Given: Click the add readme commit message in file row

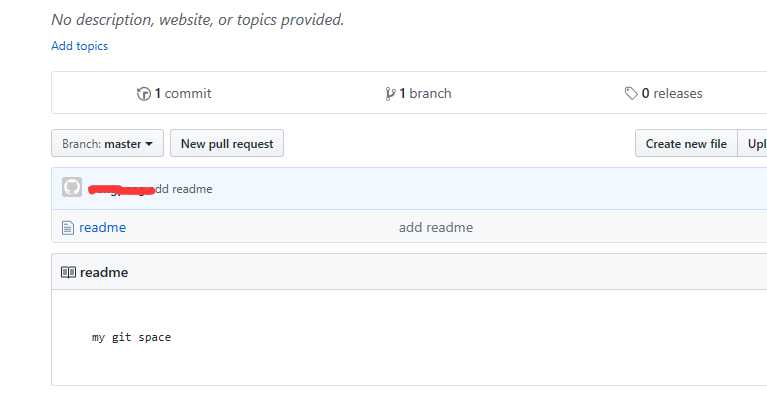Looking at the screenshot, I should pos(436,228).
